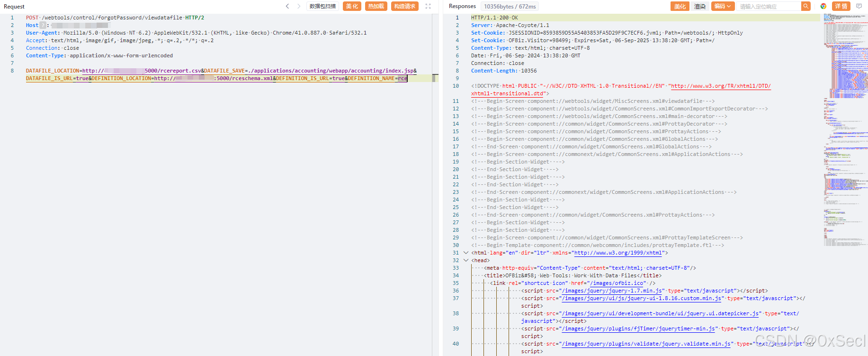Click the prottayTemplate.ftl comment line
Viewport: 868px width, 356px height.
point(598,245)
